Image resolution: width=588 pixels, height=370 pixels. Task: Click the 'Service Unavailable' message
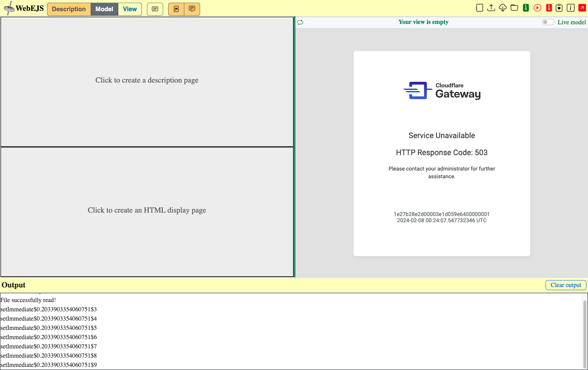point(442,135)
